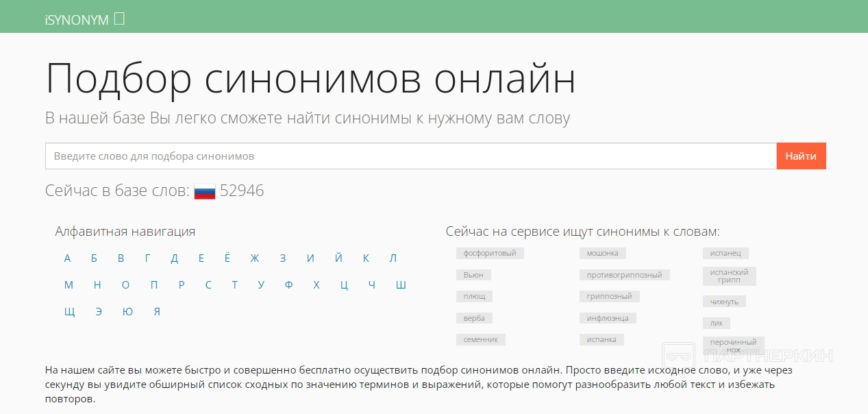Open alphabet letter Щ

pyautogui.click(x=69, y=312)
